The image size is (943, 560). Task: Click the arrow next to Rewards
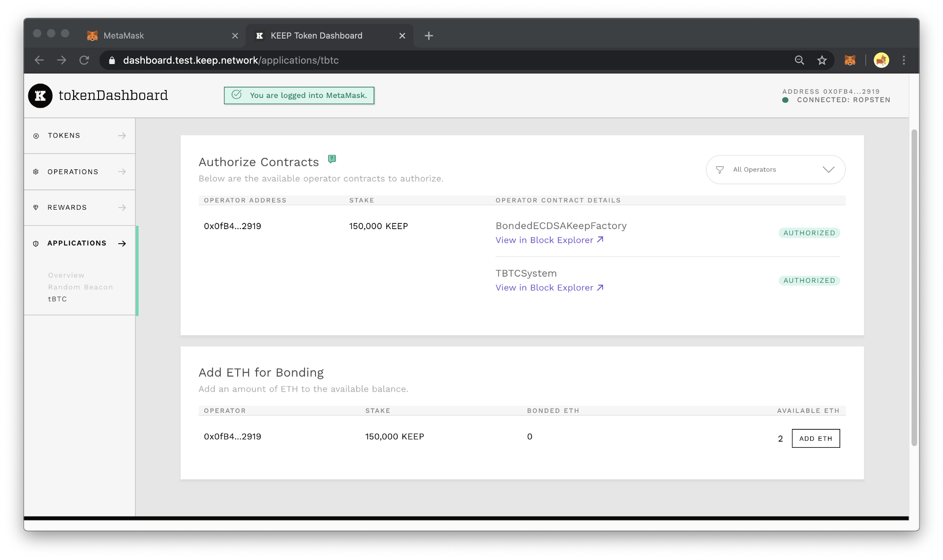tap(122, 207)
